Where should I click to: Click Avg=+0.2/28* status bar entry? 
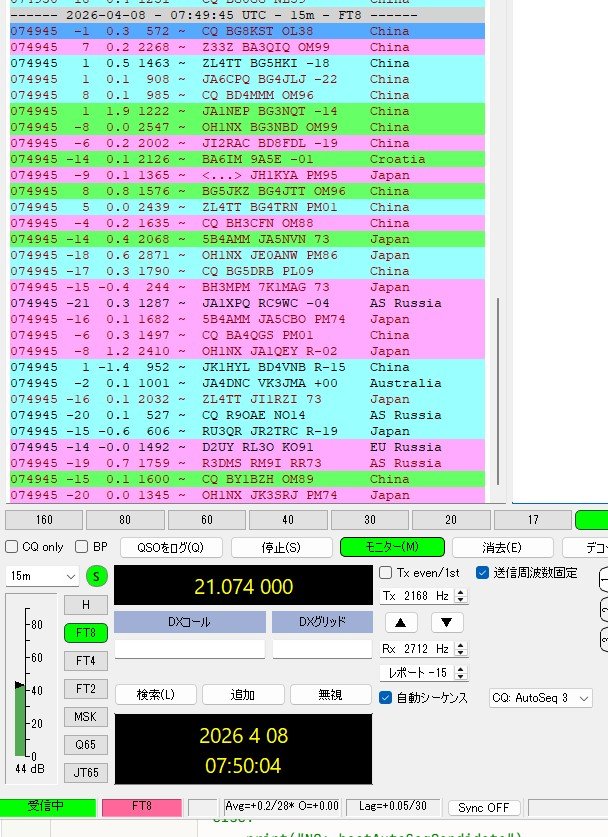283,807
